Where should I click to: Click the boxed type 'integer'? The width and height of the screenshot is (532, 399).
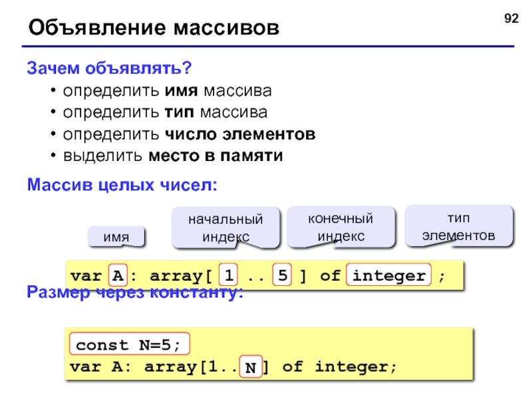coord(389,275)
